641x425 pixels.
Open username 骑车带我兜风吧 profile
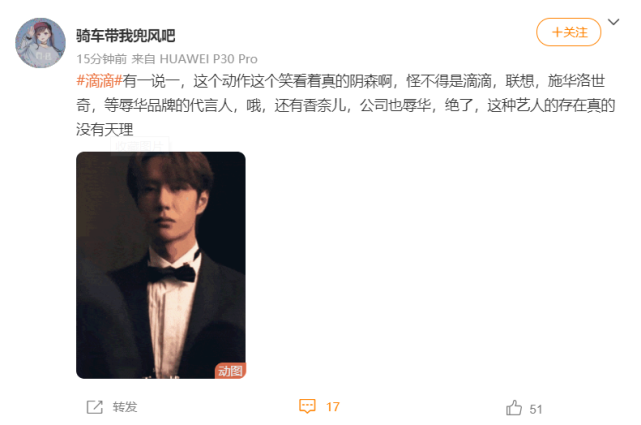click(x=126, y=36)
